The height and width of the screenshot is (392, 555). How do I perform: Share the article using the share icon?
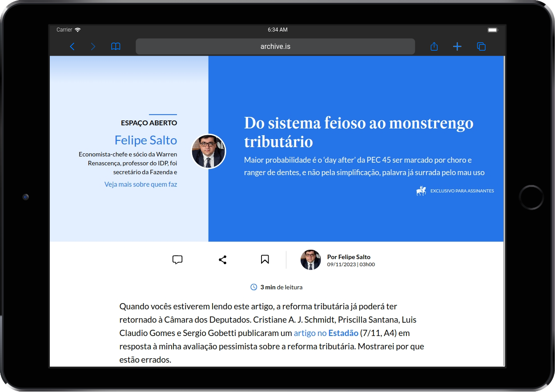point(222,260)
